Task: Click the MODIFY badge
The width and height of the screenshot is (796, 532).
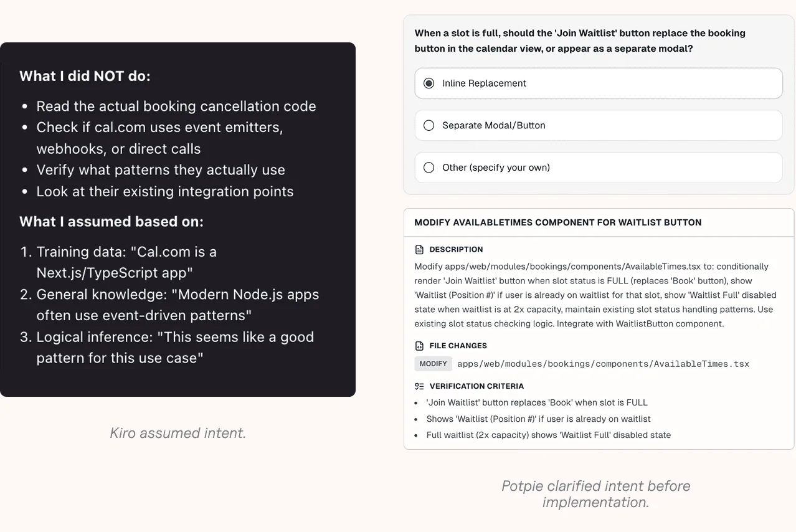Action: pyautogui.click(x=433, y=364)
